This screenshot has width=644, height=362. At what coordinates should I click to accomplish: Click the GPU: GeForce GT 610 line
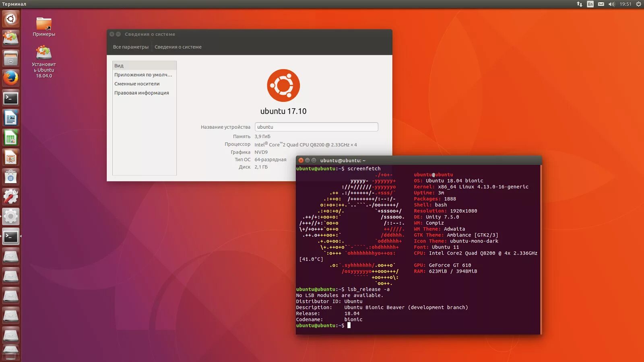442,265
